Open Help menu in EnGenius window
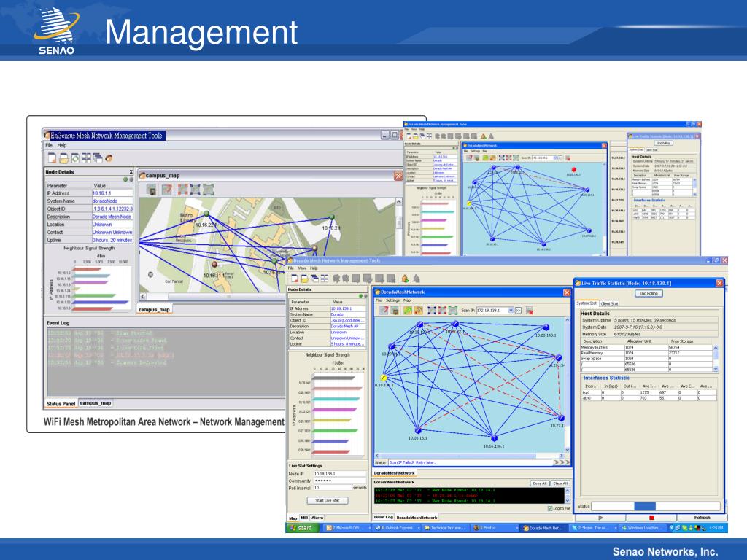Image resolution: width=747 pixels, height=560 pixels. 62,145
